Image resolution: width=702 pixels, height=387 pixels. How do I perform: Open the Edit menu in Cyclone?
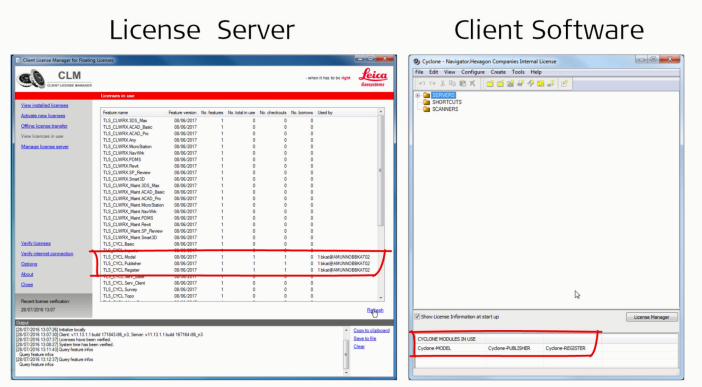(434, 72)
